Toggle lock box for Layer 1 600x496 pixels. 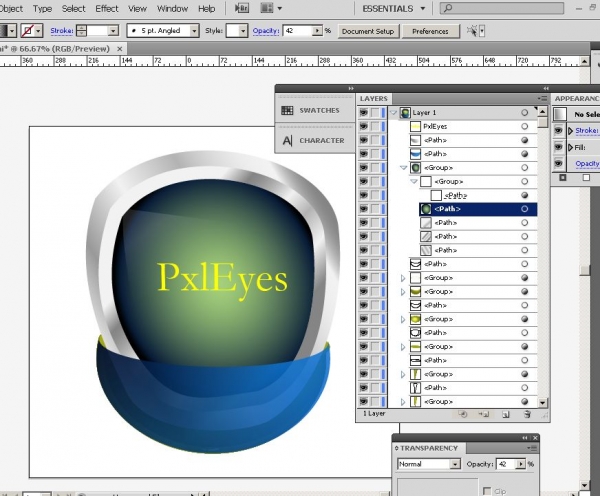coord(375,113)
